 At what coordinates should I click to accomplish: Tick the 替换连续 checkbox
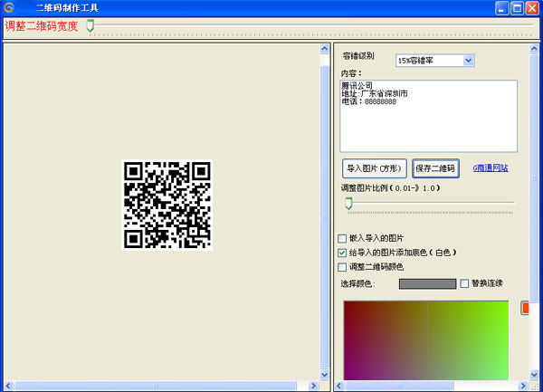pyautogui.click(x=464, y=283)
